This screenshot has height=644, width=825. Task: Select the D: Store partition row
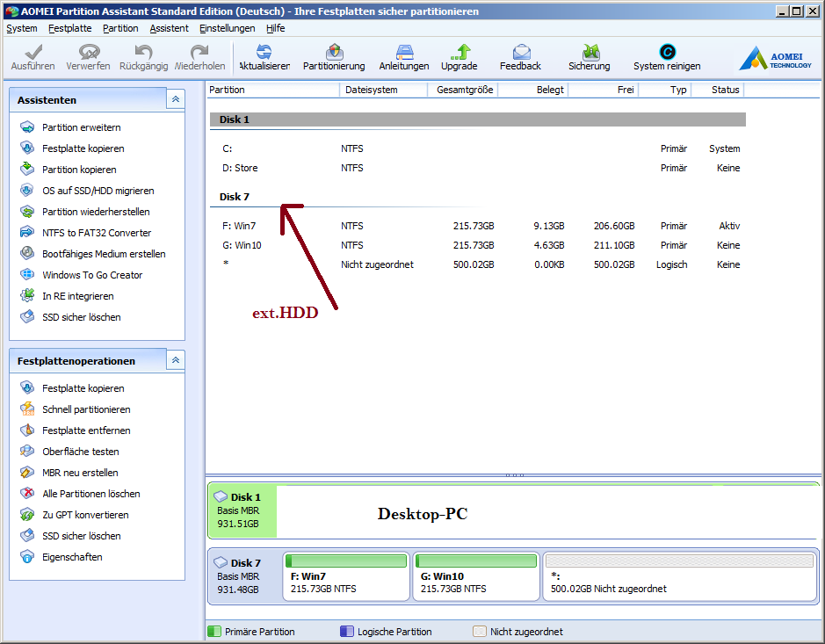tap(478, 169)
